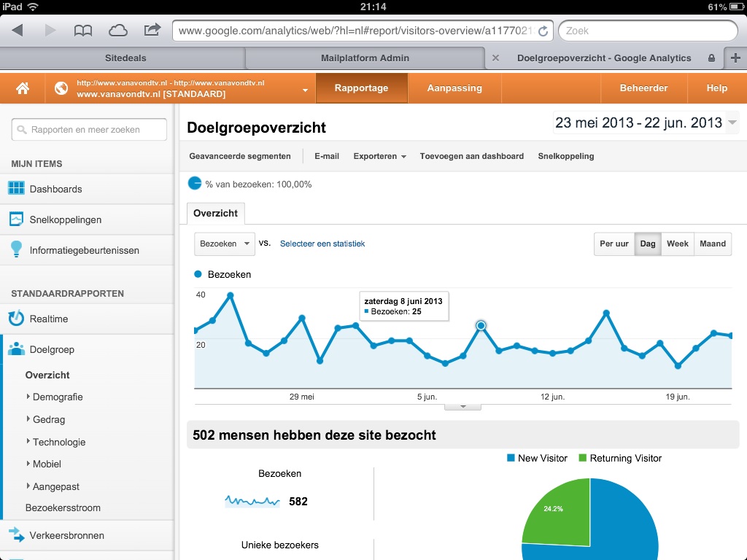Tap the Wi-Fi indicator in the status bar
Screen dimensions: 747x560
click(x=33, y=7)
